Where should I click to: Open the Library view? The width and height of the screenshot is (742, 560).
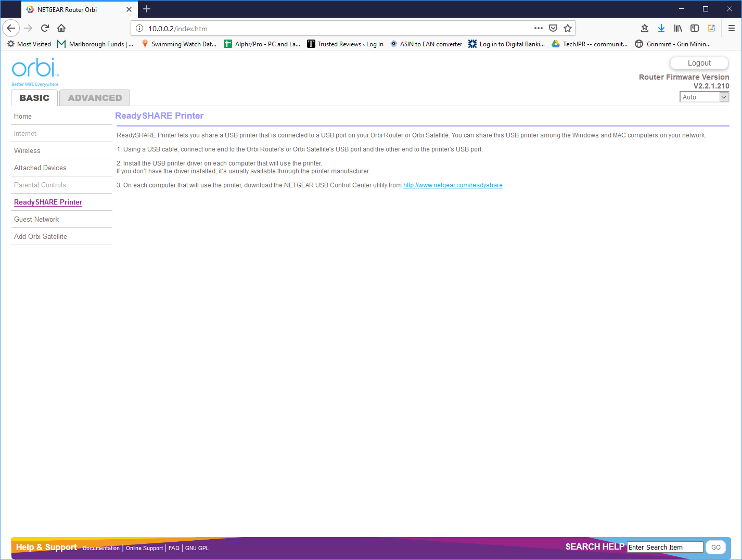click(678, 28)
